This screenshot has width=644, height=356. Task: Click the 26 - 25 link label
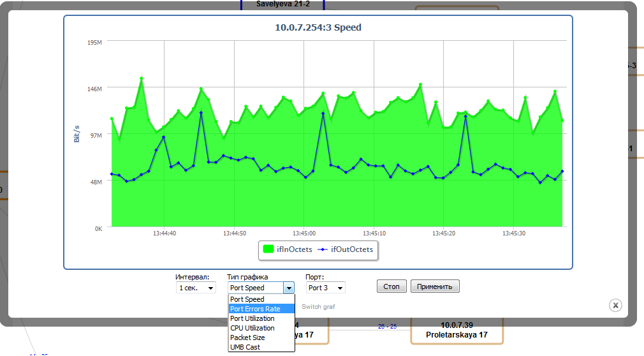tap(387, 327)
